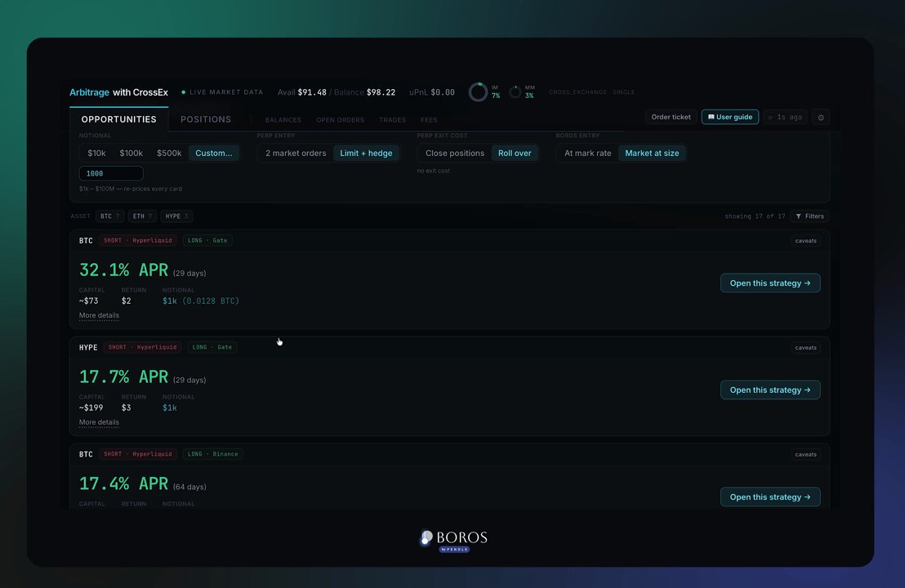Image resolution: width=905 pixels, height=588 pixels.
Task: Show caveats for HYPE Gate card
Action: click(x=805, y=347)
